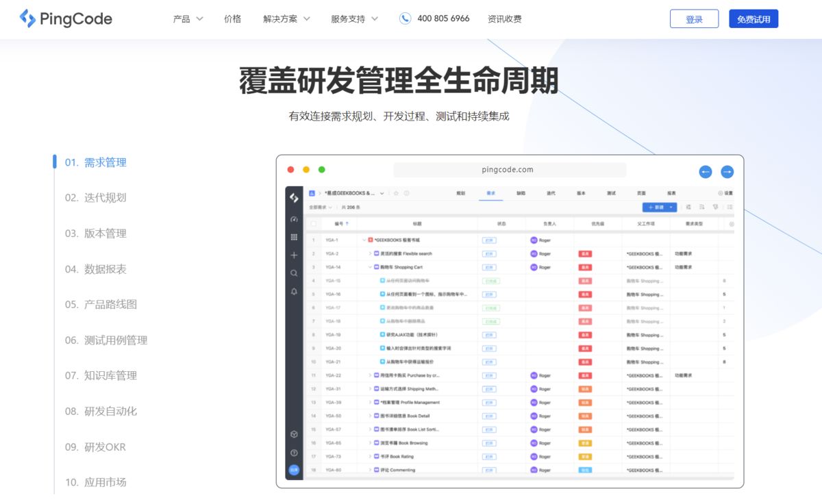Click the view-options icon at the far right of the app toolbar

click(730, 207)
